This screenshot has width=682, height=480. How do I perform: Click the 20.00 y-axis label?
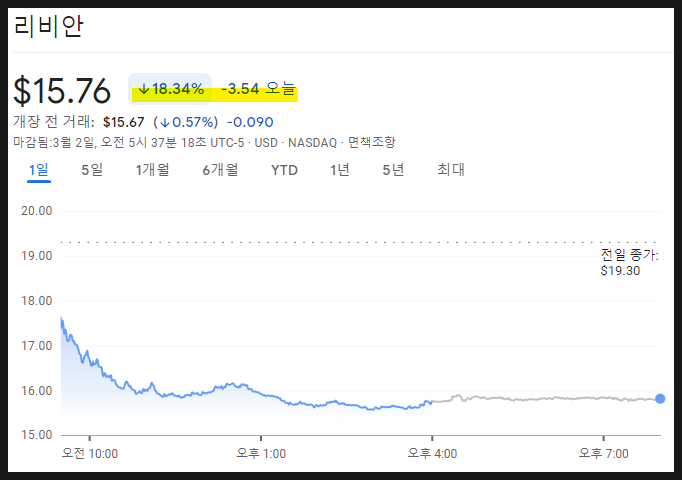tap(37, 211)
